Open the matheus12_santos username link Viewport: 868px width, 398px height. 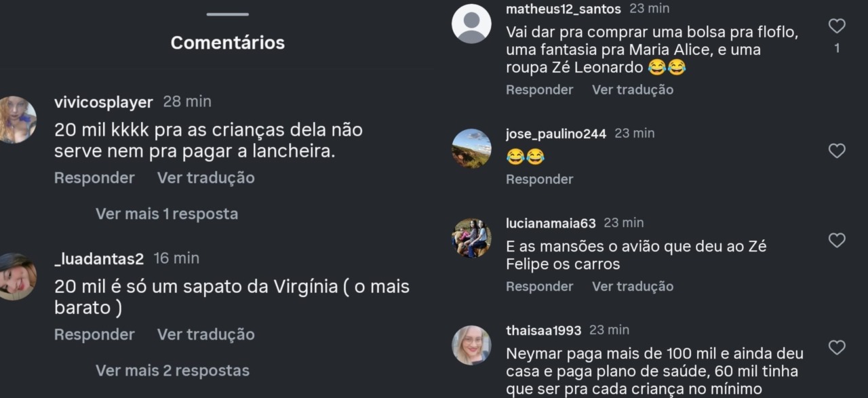(564, 9)
